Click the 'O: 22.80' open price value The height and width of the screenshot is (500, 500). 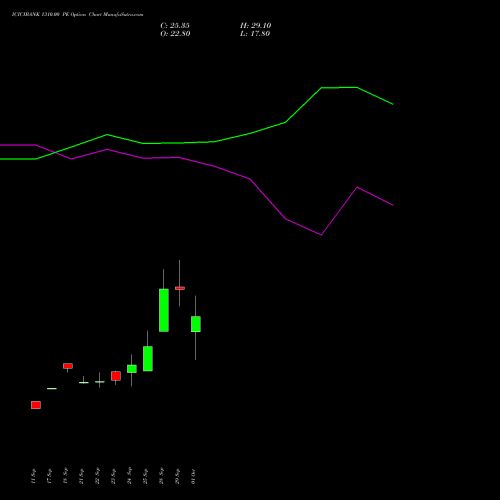point(175,34)
